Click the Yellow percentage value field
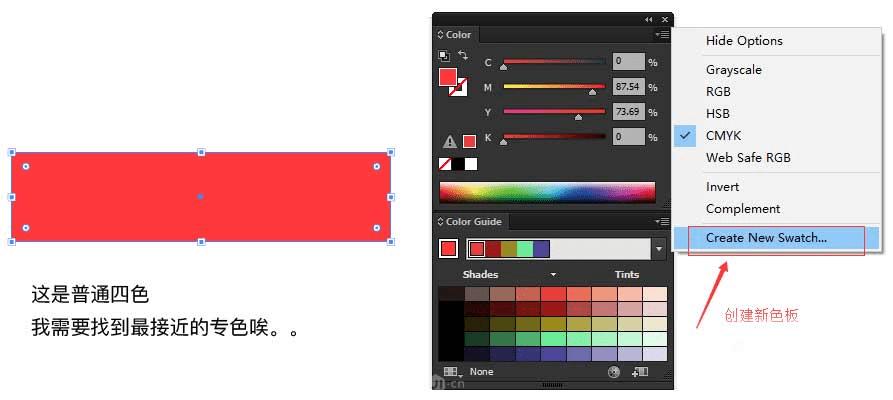 click(x=628, y=111)
